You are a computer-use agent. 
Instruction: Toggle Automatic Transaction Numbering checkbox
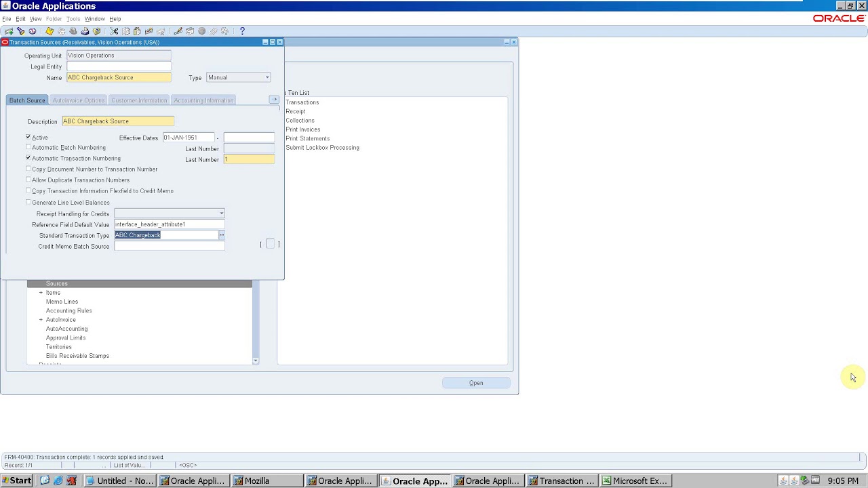tap(28, 158)
